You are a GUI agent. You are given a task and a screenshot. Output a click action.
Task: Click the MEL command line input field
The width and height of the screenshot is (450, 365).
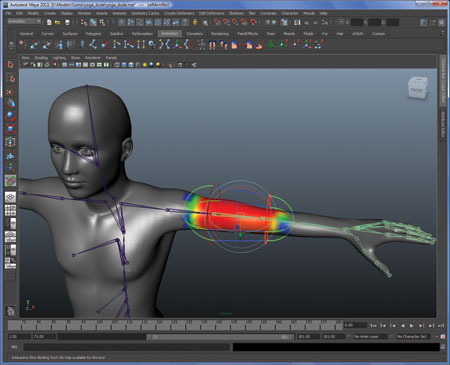pyautogui.click(x=127, y=347)
